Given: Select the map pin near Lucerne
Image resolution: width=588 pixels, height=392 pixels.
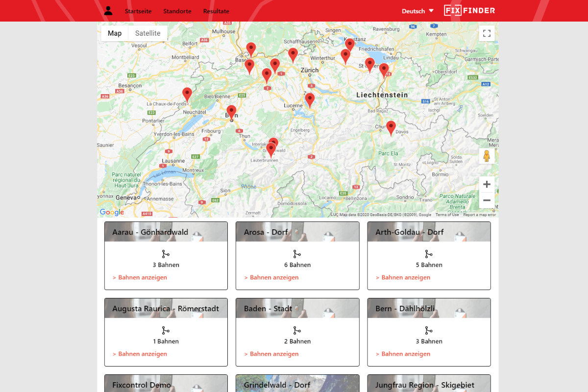Looking at the screenshot, I should tap(310, 100).
